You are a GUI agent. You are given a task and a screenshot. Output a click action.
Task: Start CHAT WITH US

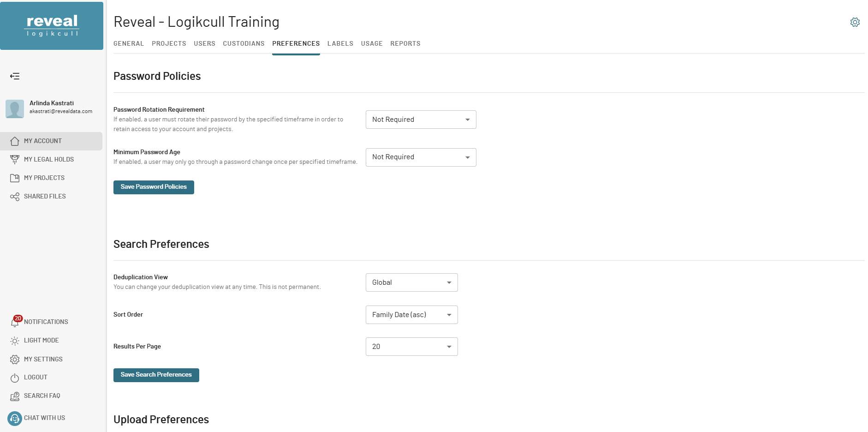click(45, 418)
